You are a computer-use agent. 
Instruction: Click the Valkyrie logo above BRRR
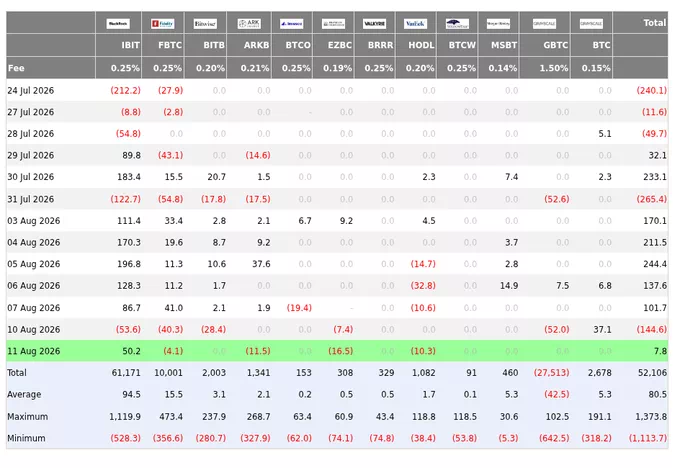pos(375,23)
